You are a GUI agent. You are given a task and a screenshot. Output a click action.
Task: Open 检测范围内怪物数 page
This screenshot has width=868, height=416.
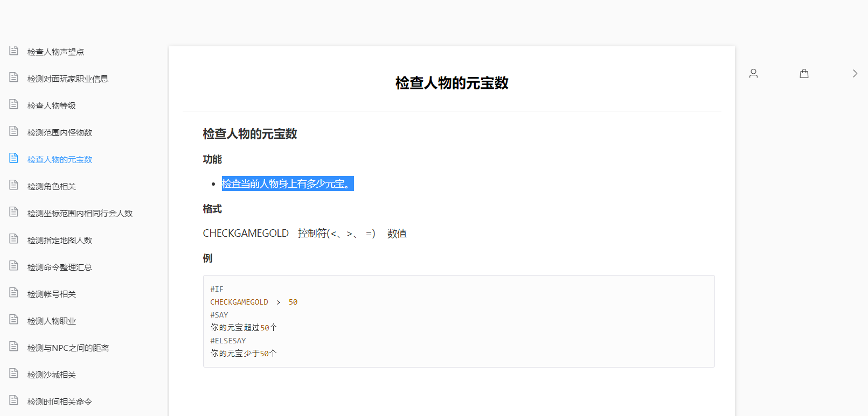pos(60,133)
